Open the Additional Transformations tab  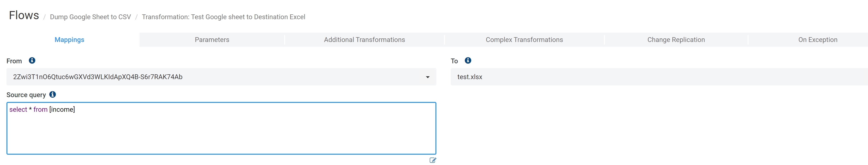[364, 40]
